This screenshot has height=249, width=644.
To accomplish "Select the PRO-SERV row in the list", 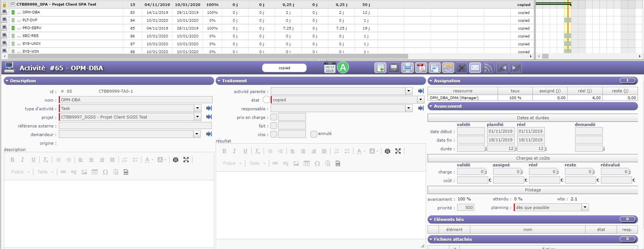I will click(x=32, y=28).
